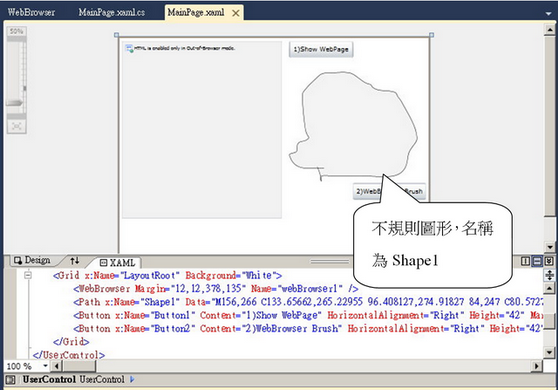Collapse the Grid outlining node
Image resolution: width=558 pixels, height=390 pixels.
click(x=28, y=275)
